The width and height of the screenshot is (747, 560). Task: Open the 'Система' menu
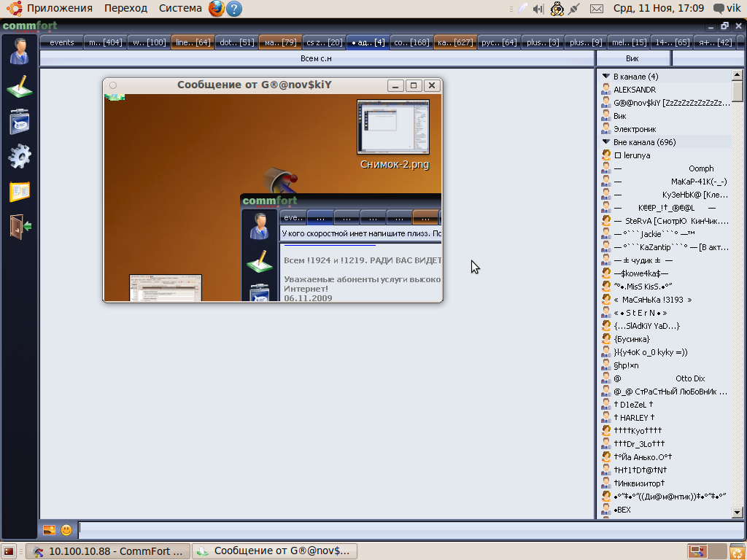point(180,9)
